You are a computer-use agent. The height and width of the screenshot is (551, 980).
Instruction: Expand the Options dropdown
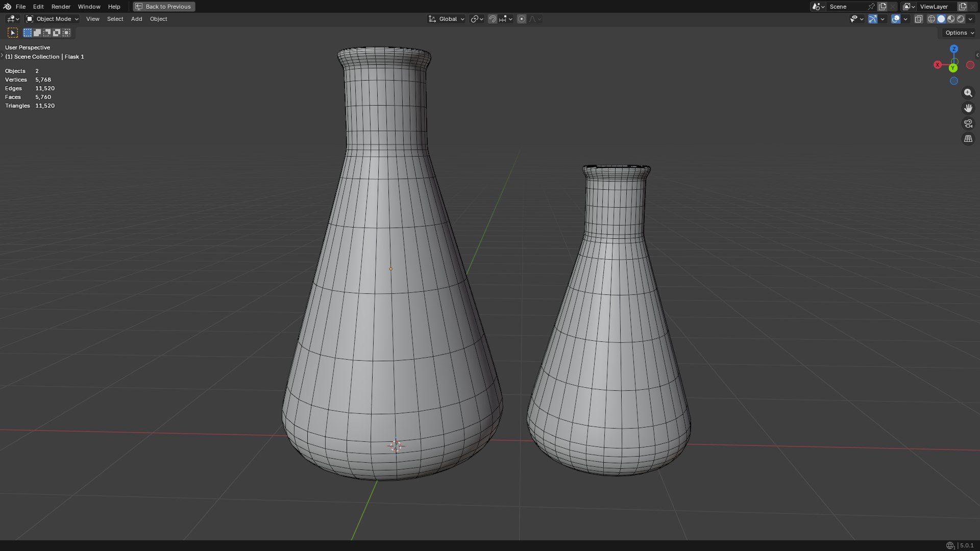pos(960,33)
